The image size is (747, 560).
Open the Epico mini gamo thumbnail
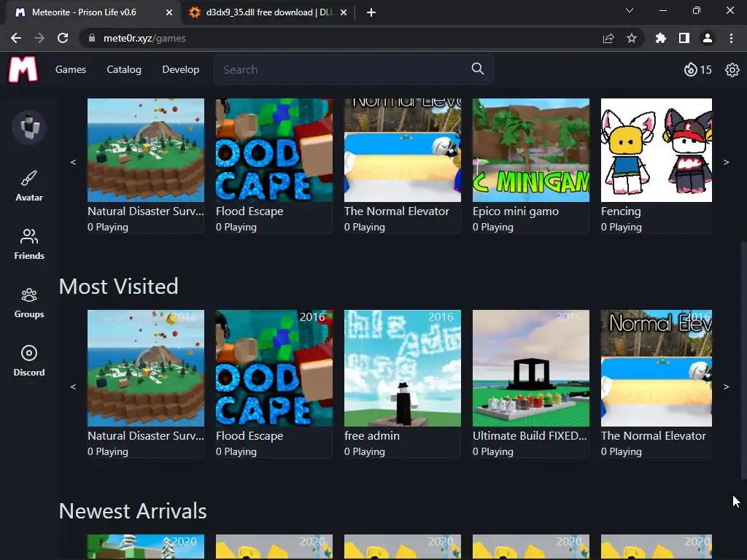(531, 150)
